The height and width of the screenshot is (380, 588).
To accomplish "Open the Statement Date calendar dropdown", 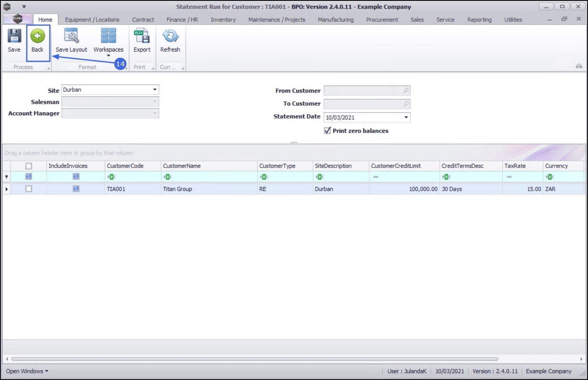I will coord(406,117).
